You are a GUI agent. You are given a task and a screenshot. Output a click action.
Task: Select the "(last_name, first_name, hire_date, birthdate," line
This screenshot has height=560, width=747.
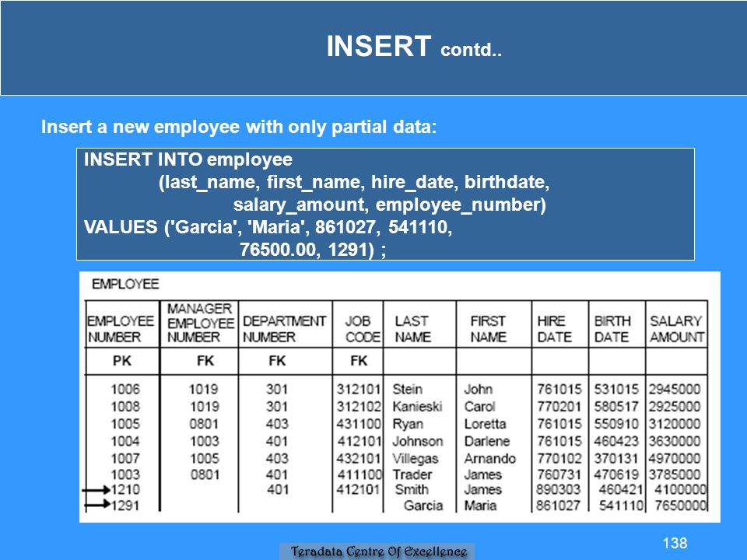pyautogui.click(x=354, y=182)
